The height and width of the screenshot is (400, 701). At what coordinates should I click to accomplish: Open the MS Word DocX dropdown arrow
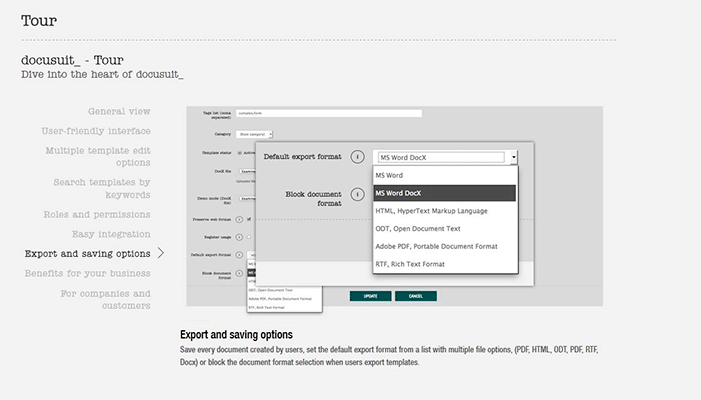(513, 157)
